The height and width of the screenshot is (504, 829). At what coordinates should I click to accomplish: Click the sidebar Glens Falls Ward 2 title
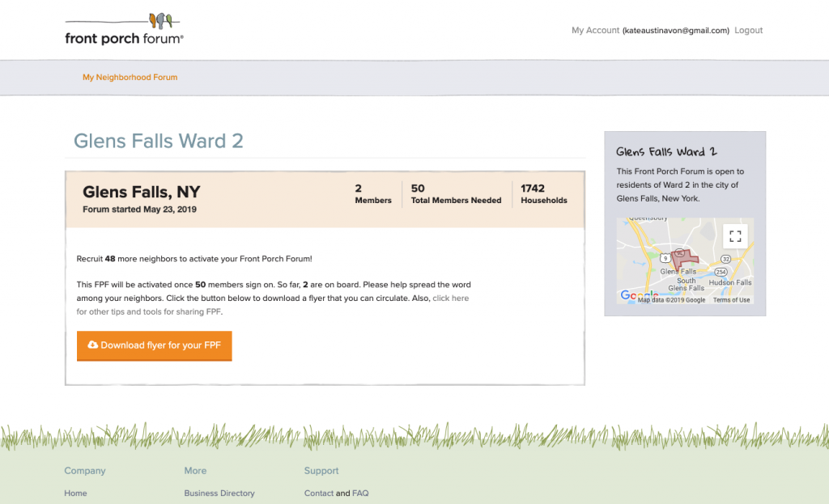pos(666,152)
